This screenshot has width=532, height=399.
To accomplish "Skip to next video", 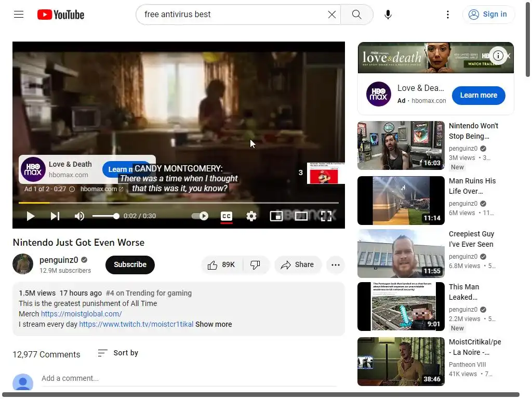I will tap(55, 216).
